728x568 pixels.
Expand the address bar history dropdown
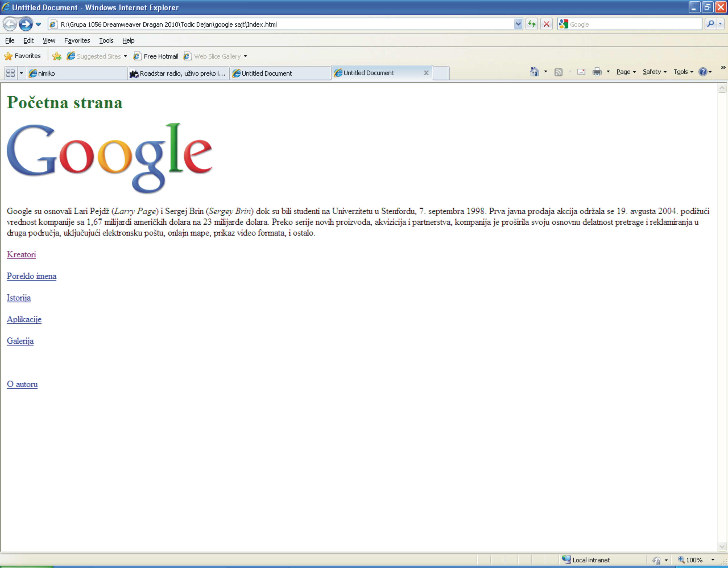click(x=518, y=24)
